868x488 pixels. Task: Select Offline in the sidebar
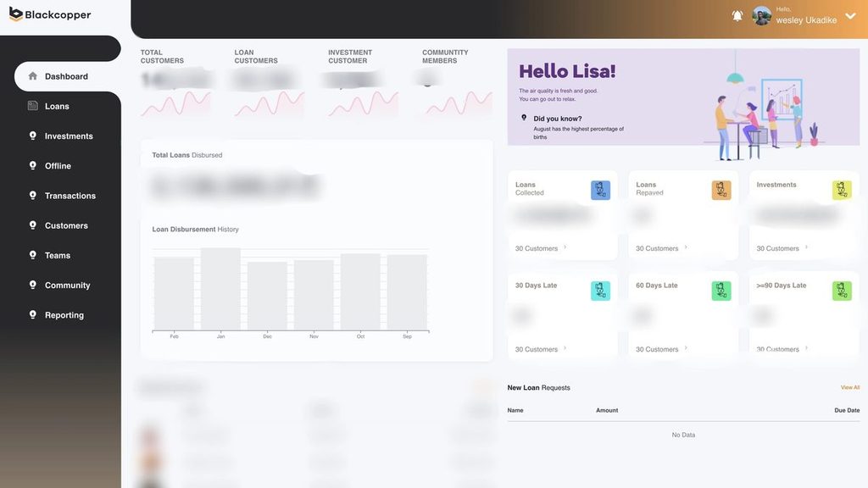58,166
